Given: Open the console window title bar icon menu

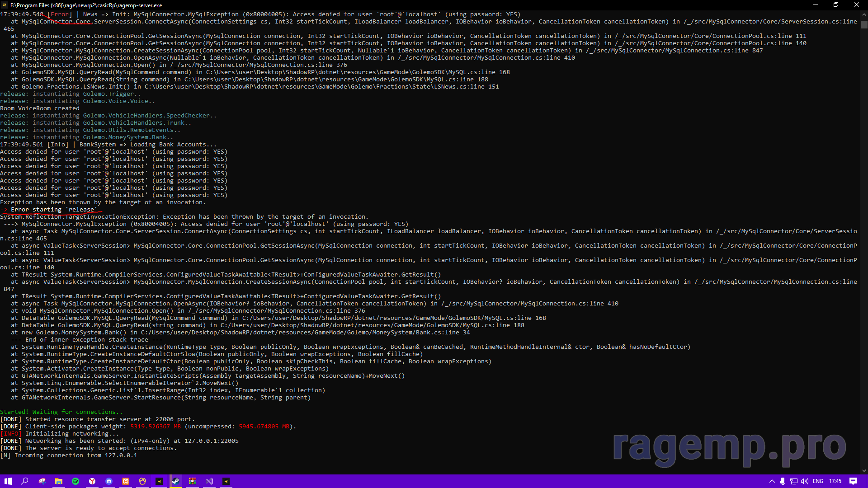Looking at the screenshot, I should pyautogui.click(x=5, y=5).
